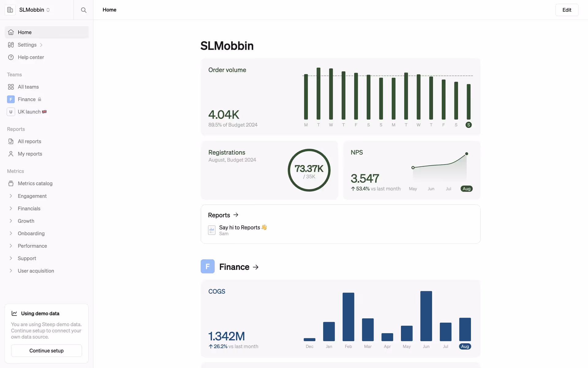Click the My reports person icon

[x=11, y=154]
